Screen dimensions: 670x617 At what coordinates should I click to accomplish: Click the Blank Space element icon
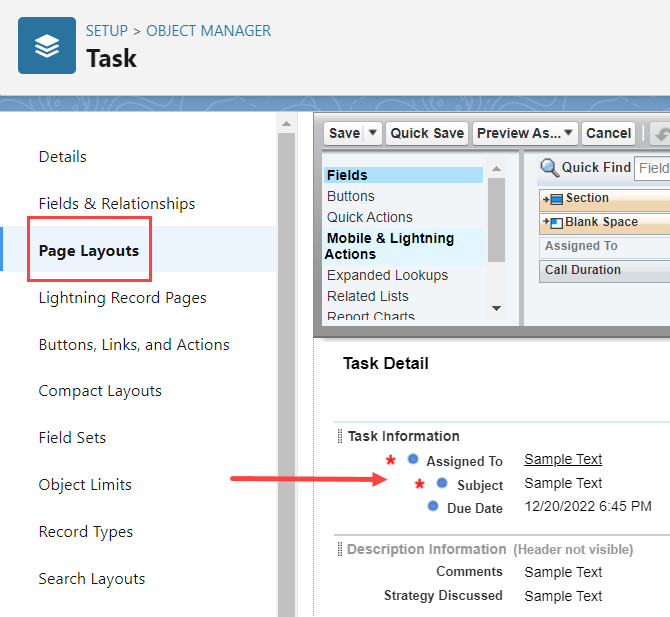552,223
